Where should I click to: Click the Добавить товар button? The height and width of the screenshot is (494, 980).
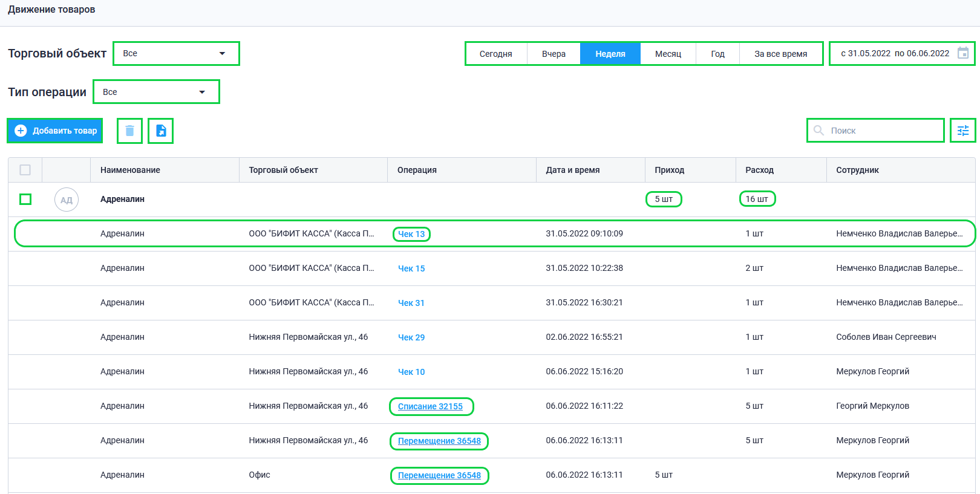(55, 131)
